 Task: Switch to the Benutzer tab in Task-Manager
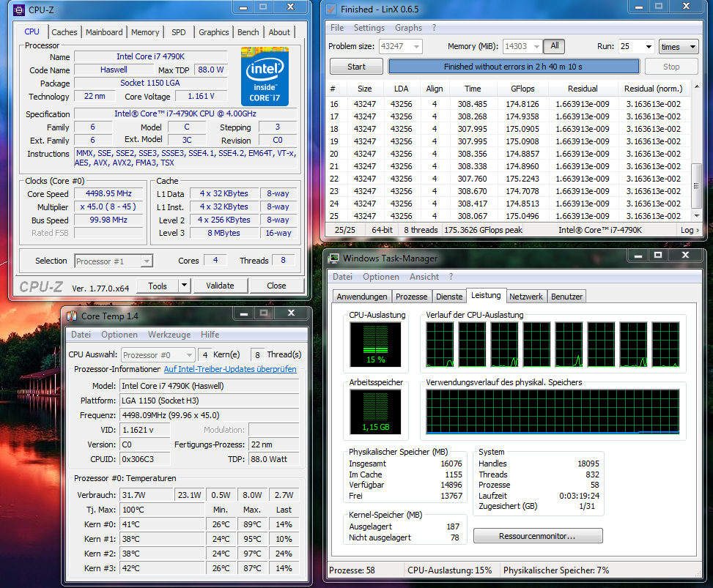(x=566, y=297)
